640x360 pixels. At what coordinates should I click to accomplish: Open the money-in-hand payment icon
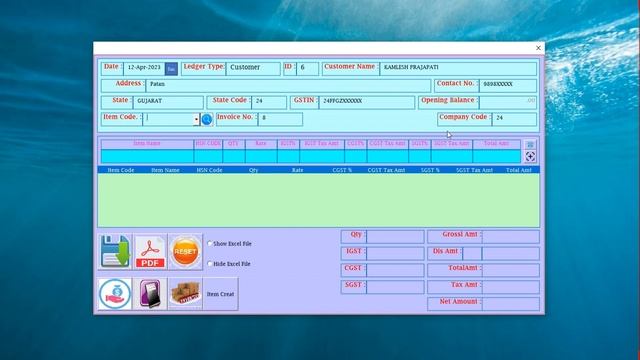[x=115, y=294]
